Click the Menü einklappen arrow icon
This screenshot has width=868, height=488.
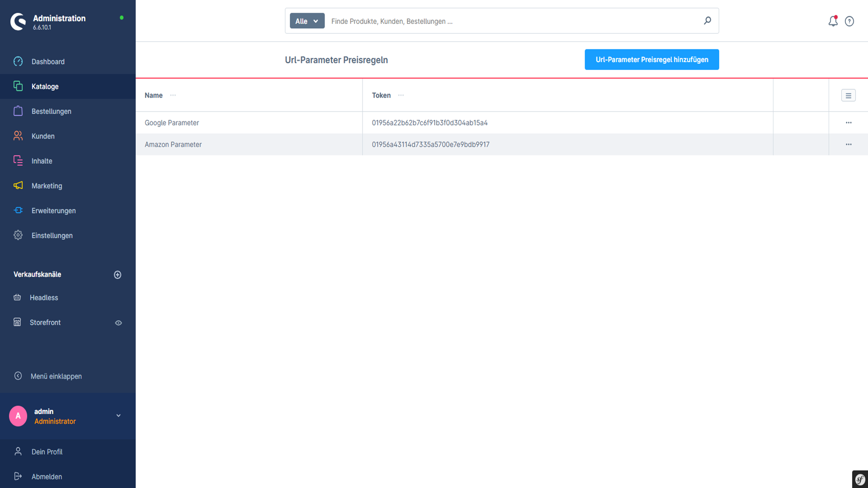pyautogui.click(x=18, y=376)
